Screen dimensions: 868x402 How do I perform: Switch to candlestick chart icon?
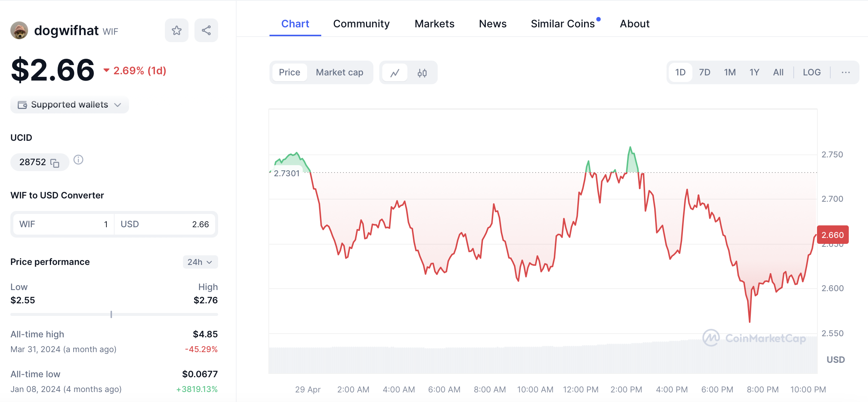pyautogui.click(x=422, y=73)
